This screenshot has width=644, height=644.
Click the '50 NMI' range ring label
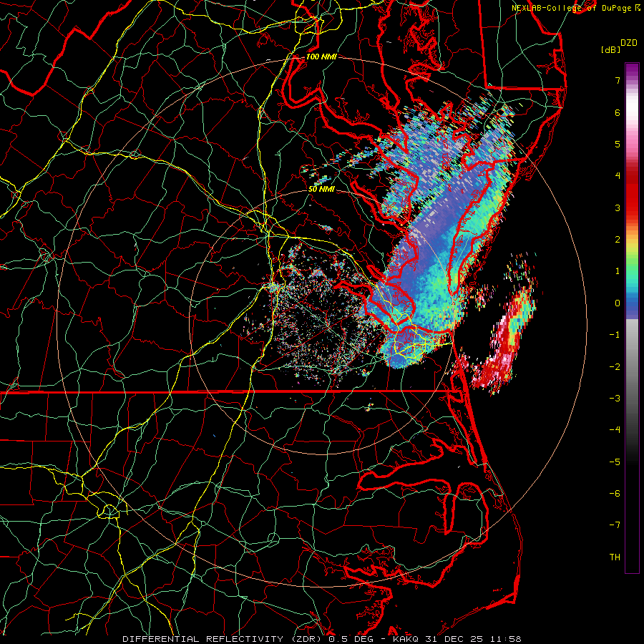tap(321, 190)
